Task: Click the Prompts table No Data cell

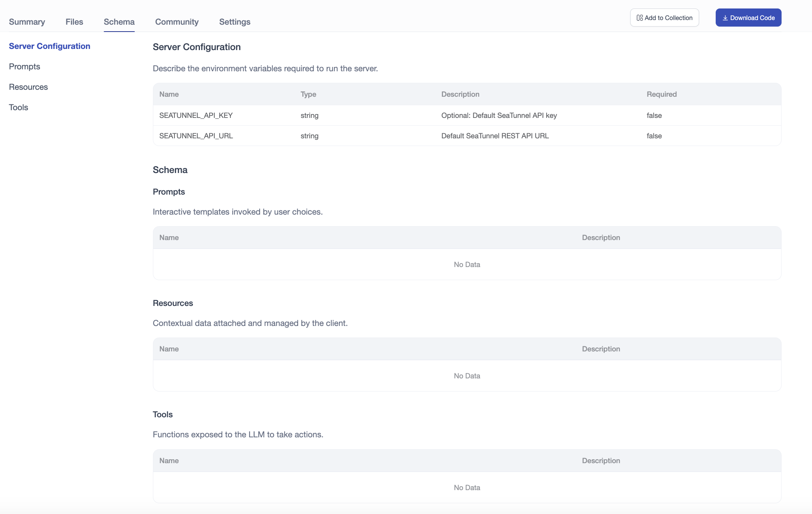Action: tap(467, 264)
